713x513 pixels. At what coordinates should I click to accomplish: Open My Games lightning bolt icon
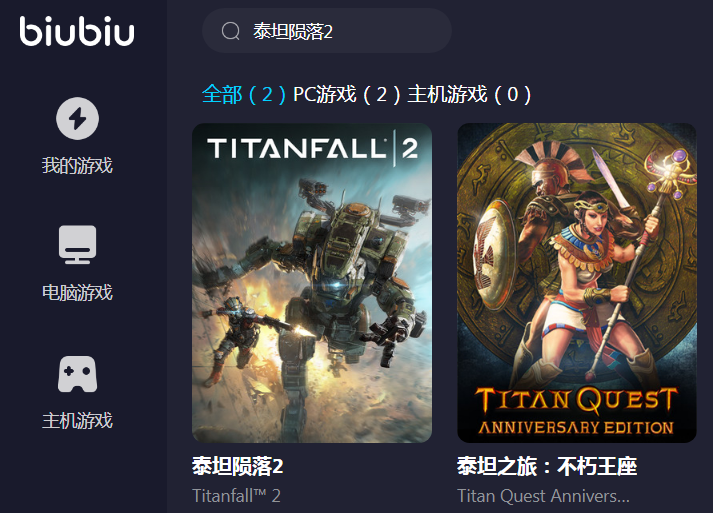77,118
